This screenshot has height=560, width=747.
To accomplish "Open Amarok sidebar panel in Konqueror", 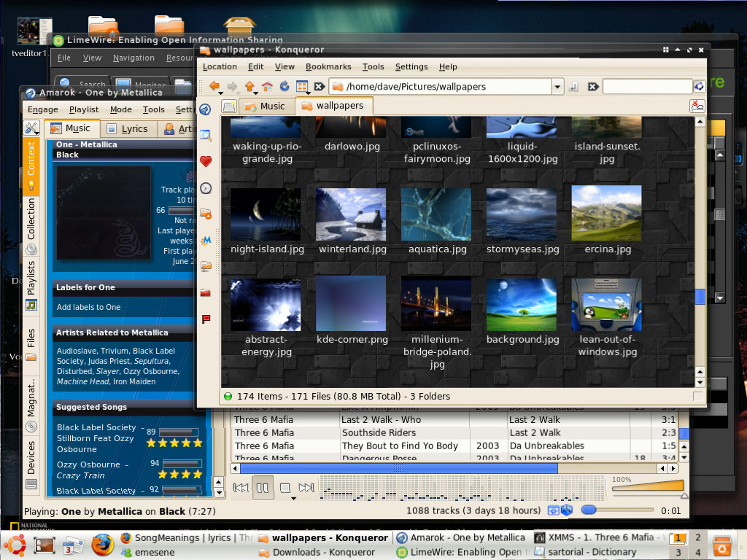I will 205,109.
